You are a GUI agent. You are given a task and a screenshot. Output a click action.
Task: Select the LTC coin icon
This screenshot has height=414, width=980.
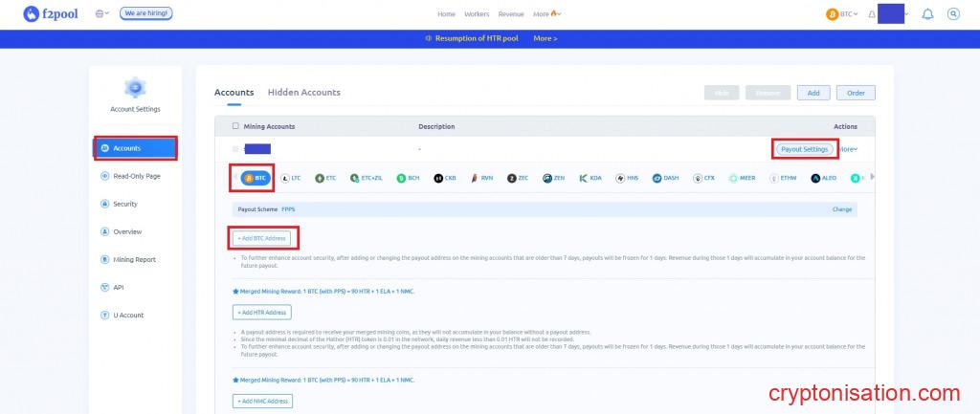tap(290, 178)
